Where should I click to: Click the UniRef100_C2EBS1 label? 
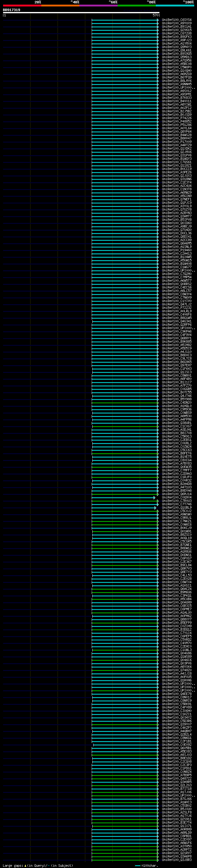click(177, 440)
